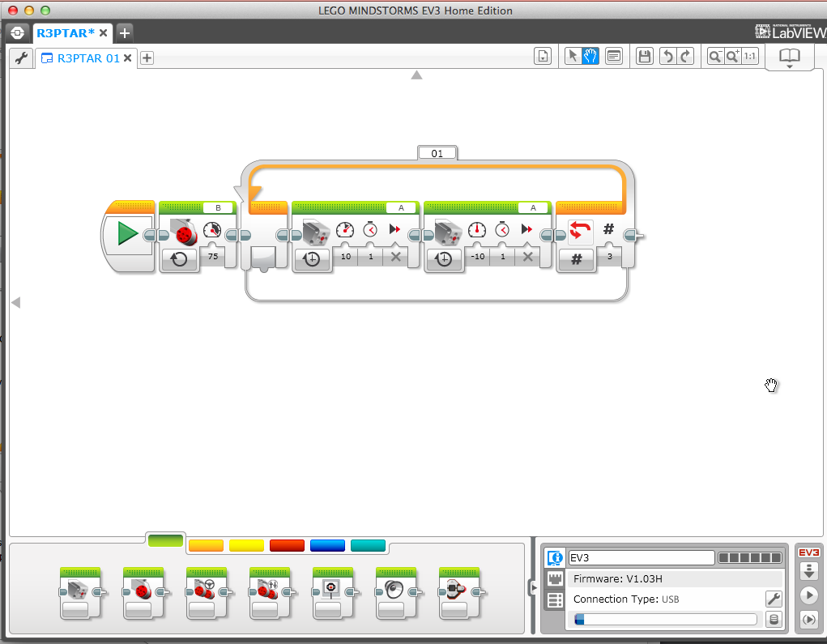Show Brick Information tab in hardware page
Image resolution: width=827 pixels, height=644 pixels.
pyautogui.click(x=555, y=557)
